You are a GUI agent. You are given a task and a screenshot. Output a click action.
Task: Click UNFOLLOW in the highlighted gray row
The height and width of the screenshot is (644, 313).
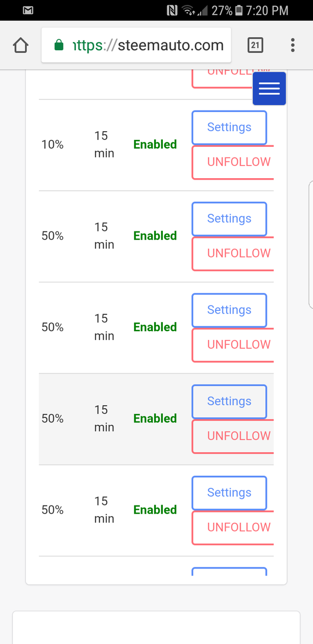click(233, 436)
